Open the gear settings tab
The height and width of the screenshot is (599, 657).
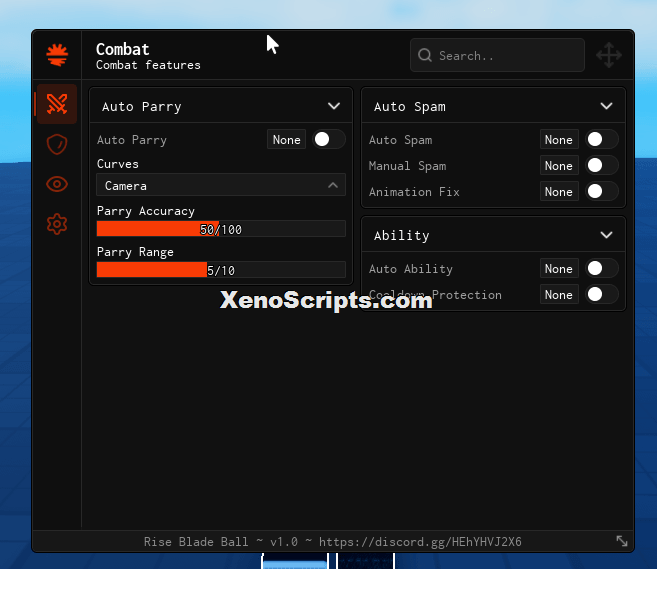point(57,224)
